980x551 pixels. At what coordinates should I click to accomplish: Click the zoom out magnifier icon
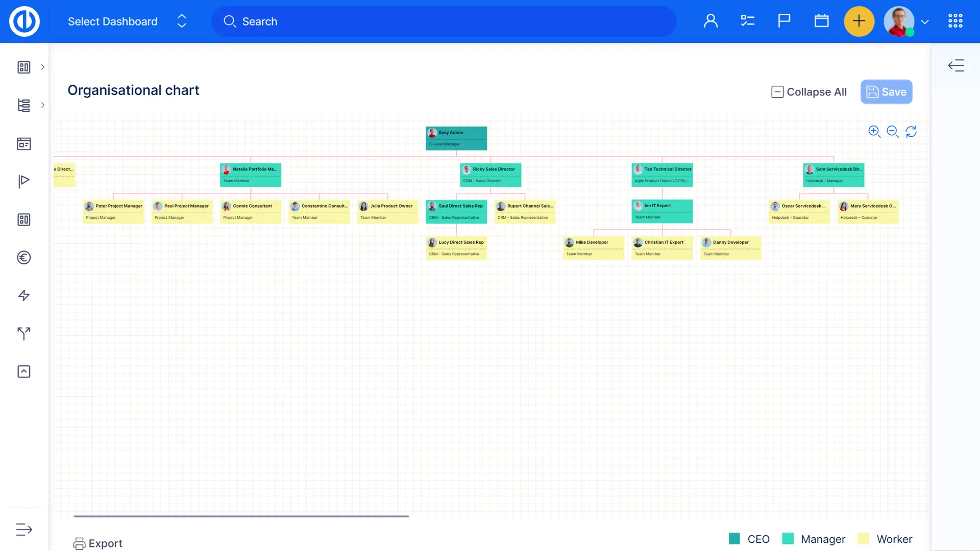[892, 132]
